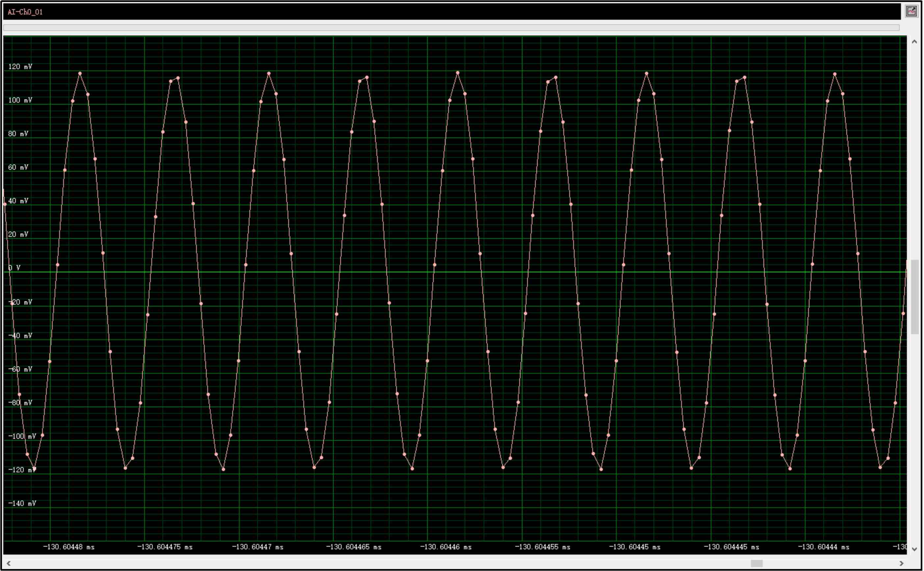Click the horizontal scrollbar left arrow
The width and height of the screenshot is (924, 571).
click(x=9, y=563)
